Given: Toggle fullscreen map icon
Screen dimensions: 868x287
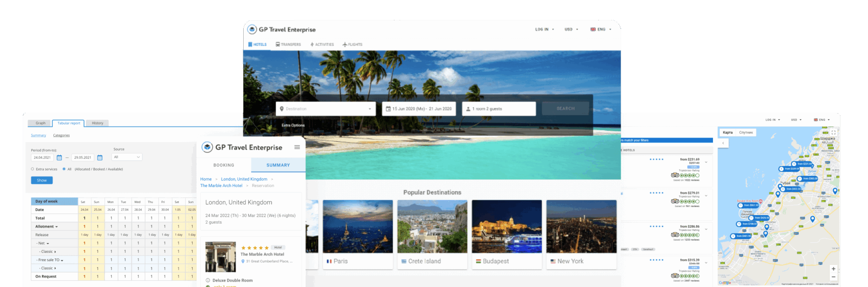Looking at the screenshot, I should (x=833, y=133).
